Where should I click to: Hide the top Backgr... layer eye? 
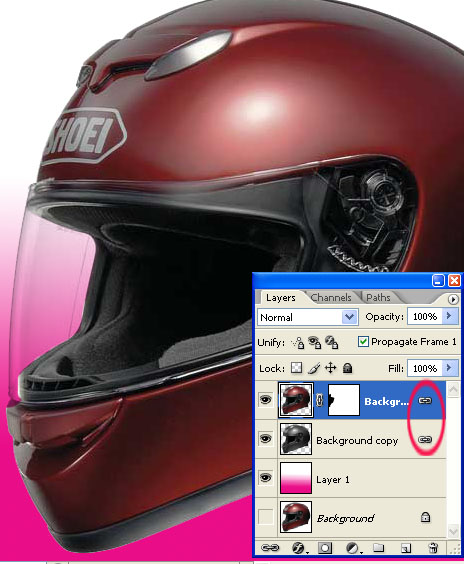(265, 400)
